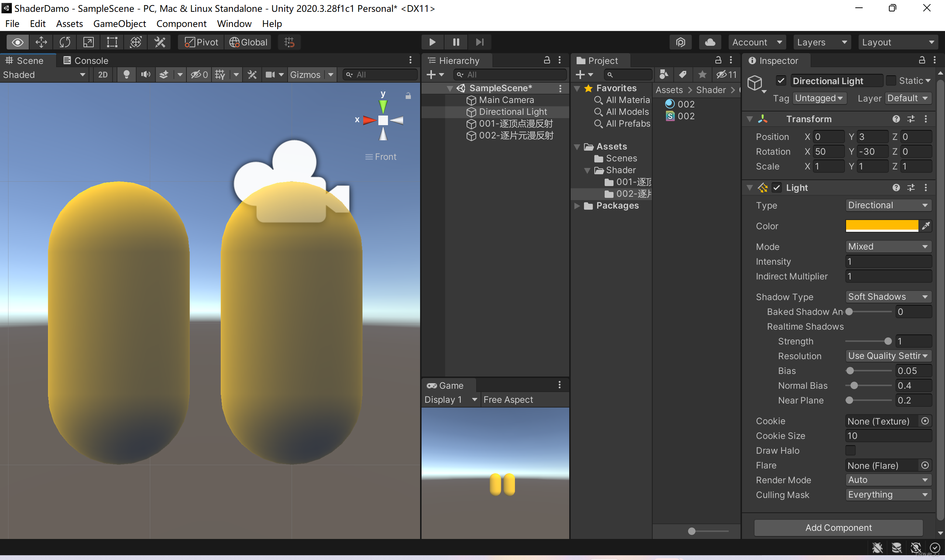Click the scene gizmo lock icon

408,96
